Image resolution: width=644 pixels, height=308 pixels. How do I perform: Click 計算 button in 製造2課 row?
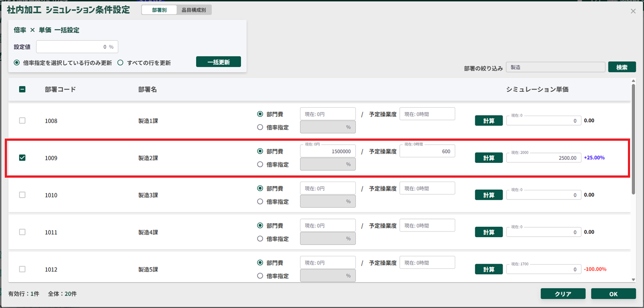(489, 158)
